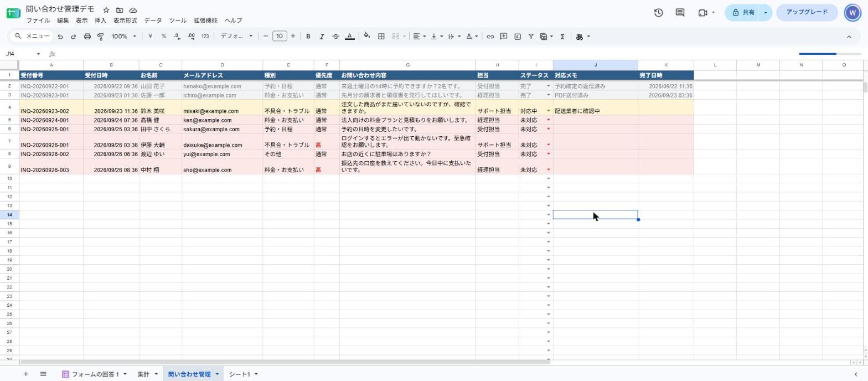Expand the share options arrow
868x381 pixels.
pyautogui.click(x=766, y=12)
